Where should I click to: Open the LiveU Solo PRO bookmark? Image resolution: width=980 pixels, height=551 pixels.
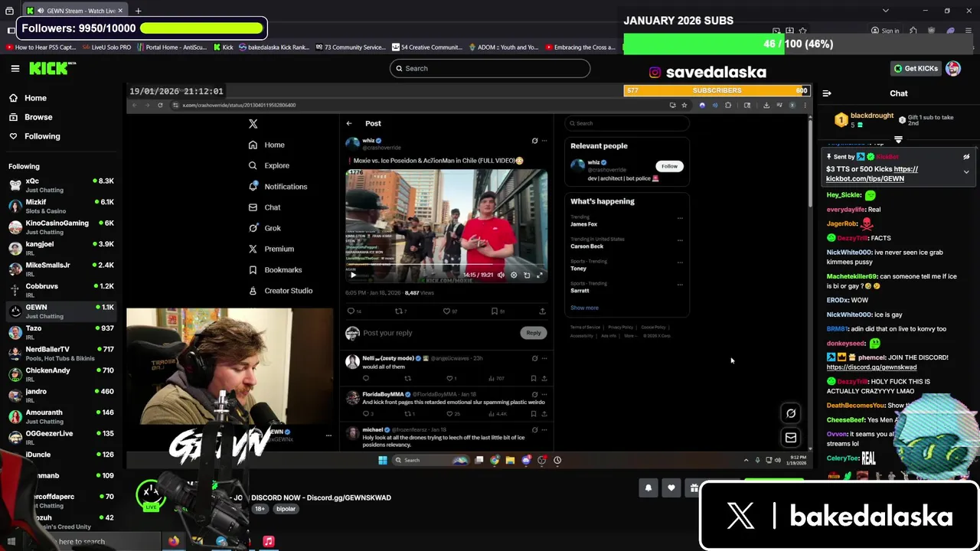pos(106,47)
